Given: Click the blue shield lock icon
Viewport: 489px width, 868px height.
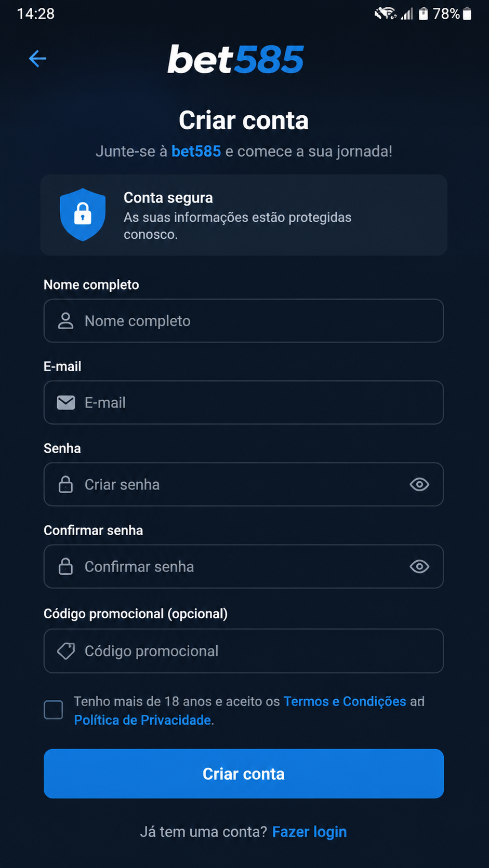Looking at the screenshot, I should click(83, 214).
